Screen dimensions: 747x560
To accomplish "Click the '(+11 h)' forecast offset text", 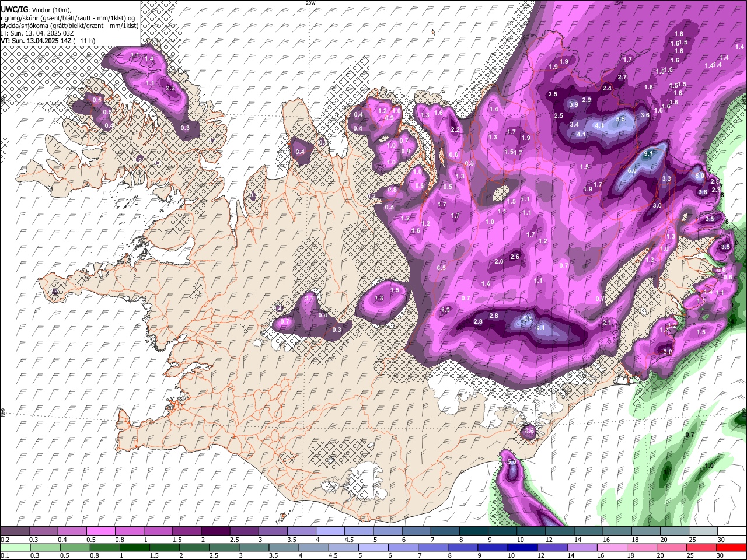I will (x=85, y=41).
